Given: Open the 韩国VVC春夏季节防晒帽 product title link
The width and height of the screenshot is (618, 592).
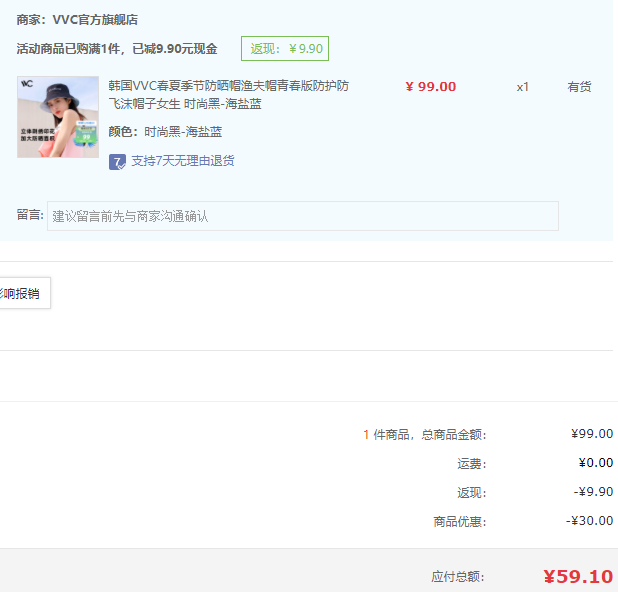Looking at the screenshot, I should tap(229, 95).
